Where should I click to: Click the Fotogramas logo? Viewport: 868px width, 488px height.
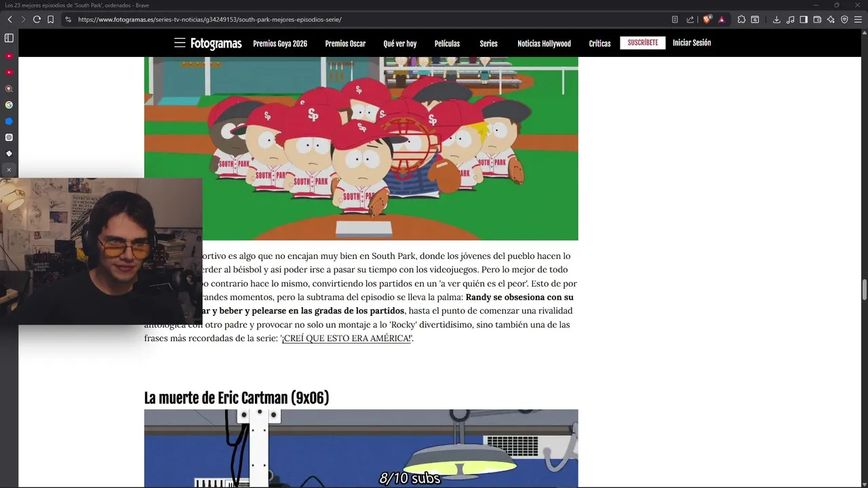click(216, 43)
